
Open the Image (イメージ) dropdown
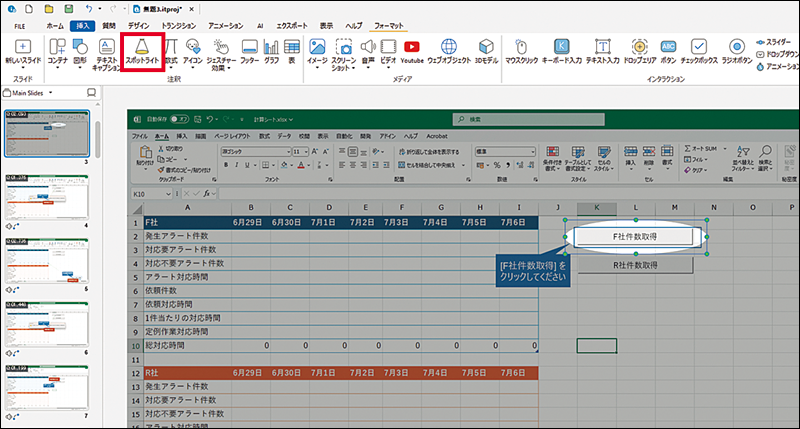(317, 67)
